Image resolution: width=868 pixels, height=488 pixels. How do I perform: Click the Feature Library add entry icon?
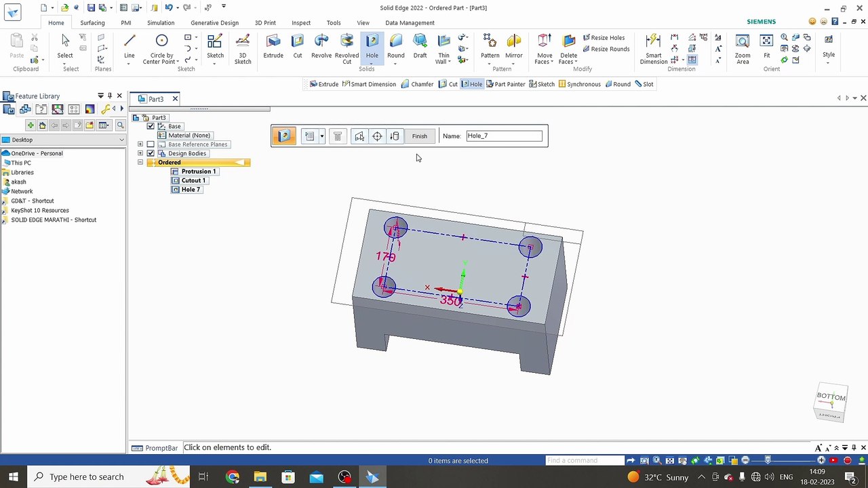pyautogui.click(x=31, y=125)
